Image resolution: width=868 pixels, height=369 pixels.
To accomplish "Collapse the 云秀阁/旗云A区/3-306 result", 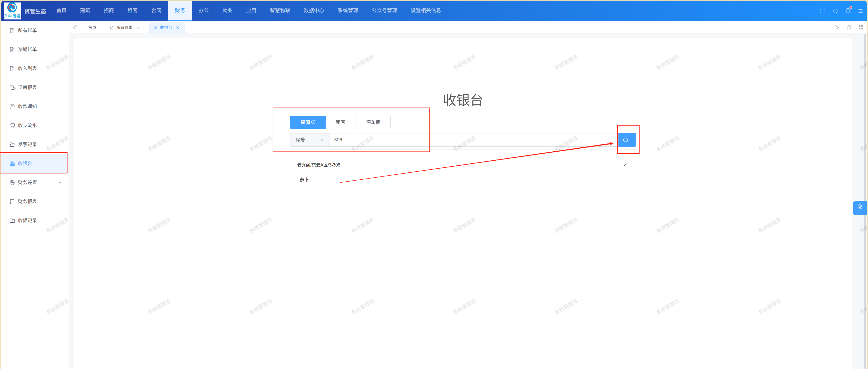I will pos(624,165).
